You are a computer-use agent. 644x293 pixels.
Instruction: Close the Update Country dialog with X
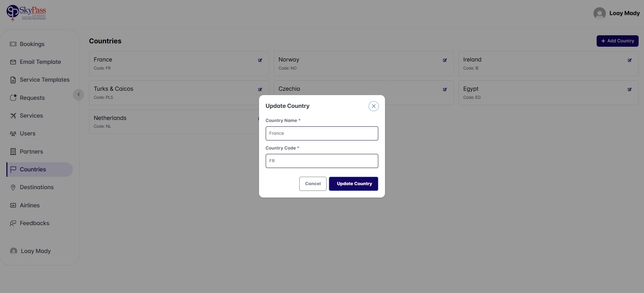(x=374, y=106)
